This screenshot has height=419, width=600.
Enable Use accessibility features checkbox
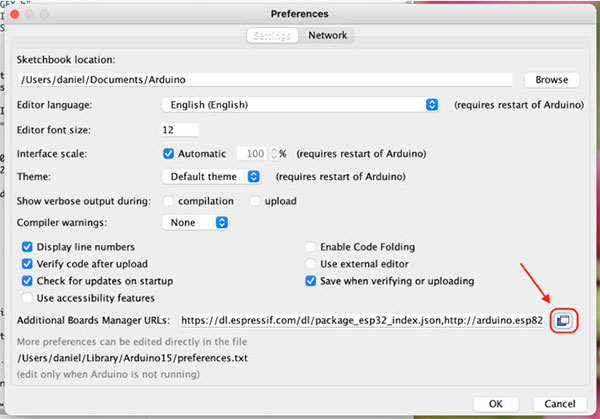coord(27,298)
